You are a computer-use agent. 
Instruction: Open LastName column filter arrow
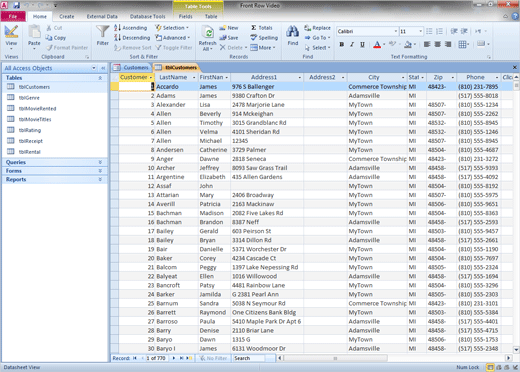coord(194,77)
